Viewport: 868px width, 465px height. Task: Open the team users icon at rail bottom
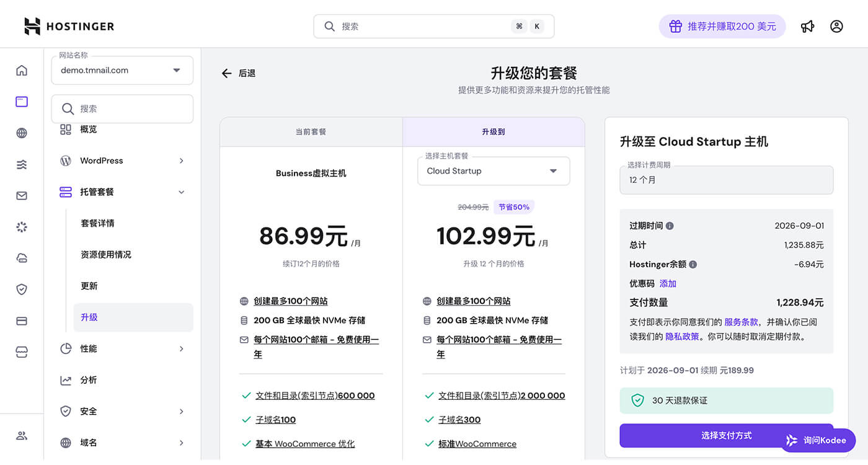(22, 435)
